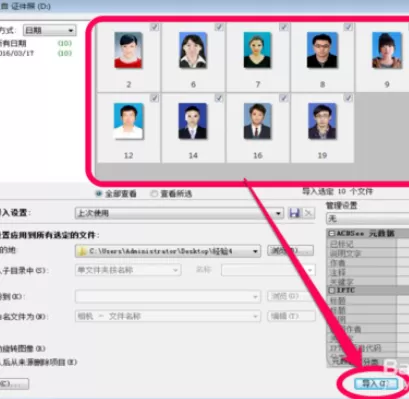This screenshot has width=409, height=399.
Task: Select photo thumbnail labeled 14
Action: [193, 121]
